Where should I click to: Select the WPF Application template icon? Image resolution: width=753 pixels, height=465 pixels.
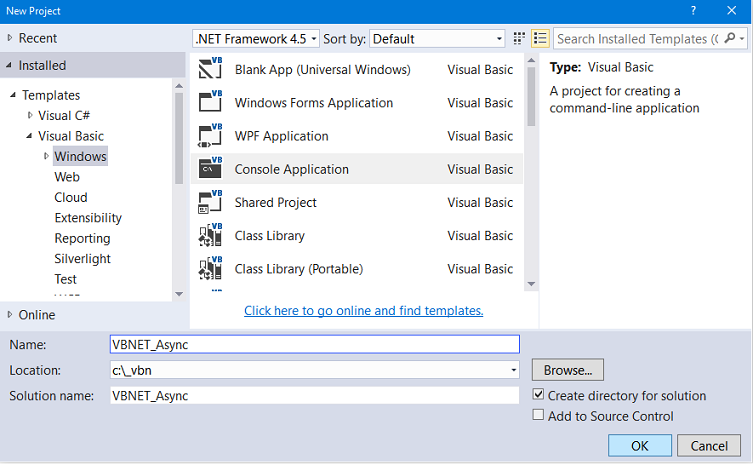(210, 135)
